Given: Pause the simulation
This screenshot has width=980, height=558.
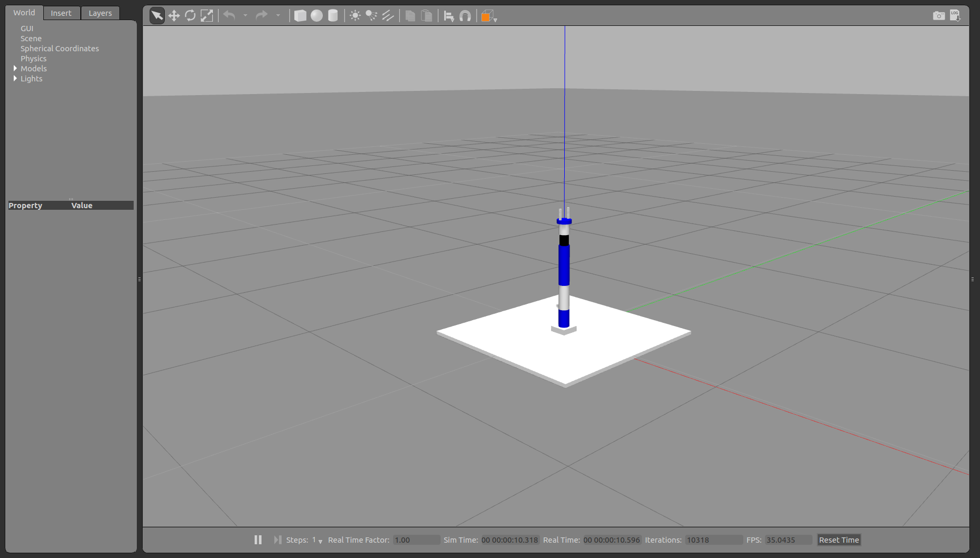Looking at the screenshot, I should coord(258,540).
